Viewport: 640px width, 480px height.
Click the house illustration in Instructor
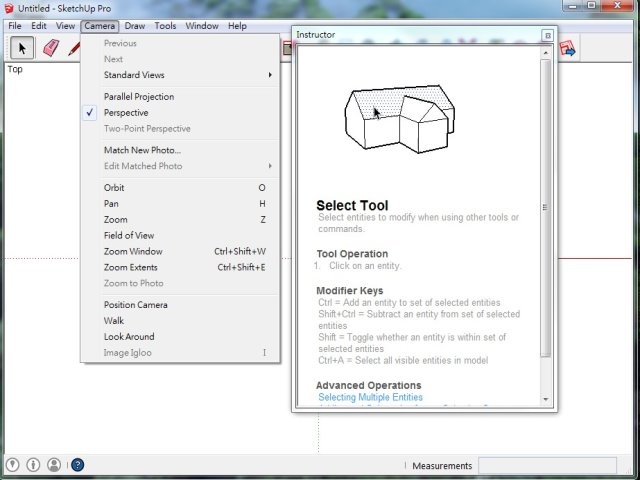400,119
